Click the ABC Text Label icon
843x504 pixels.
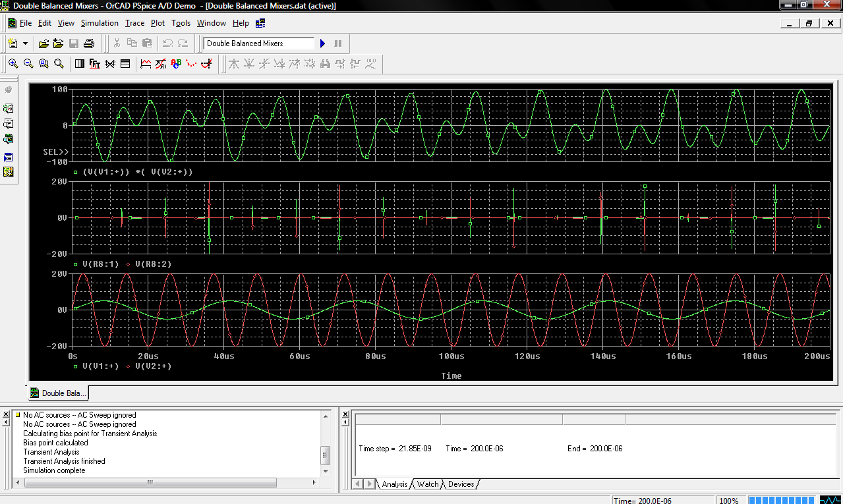(176, 64)
